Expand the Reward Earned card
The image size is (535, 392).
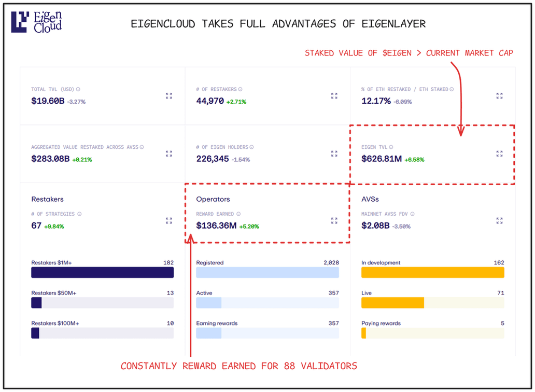point(334,221)
